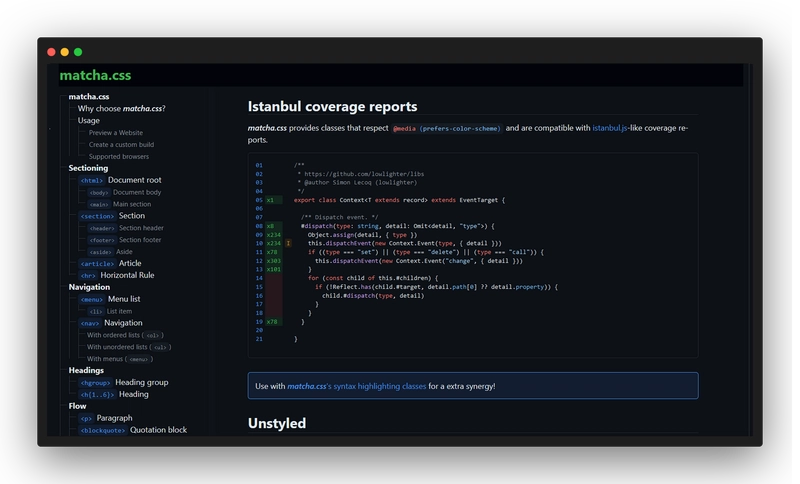Open Usage entry in sidebar
Viewport: 800px width, 484px height.
pos(88,120)
